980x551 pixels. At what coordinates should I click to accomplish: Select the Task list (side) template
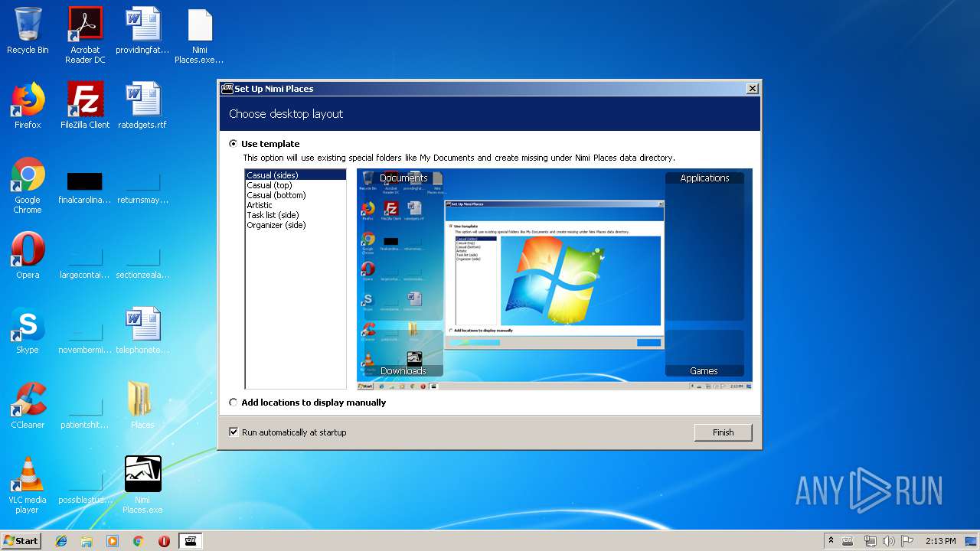pos(273,215)
